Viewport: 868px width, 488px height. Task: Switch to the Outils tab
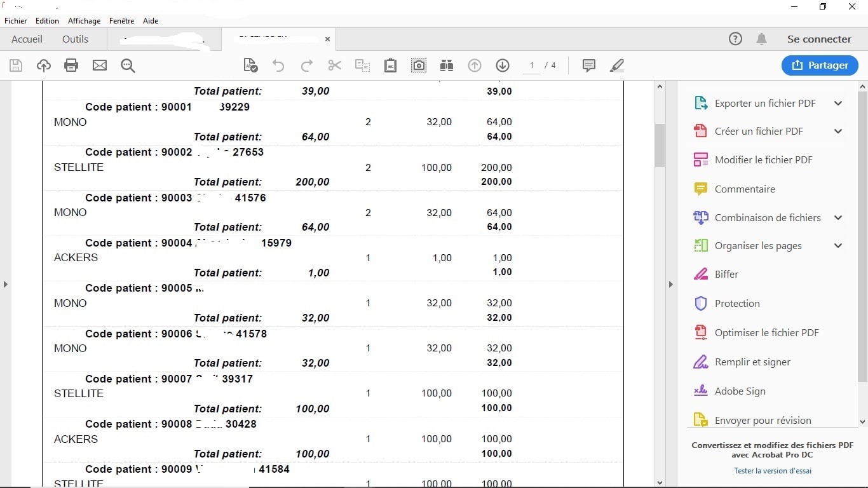coord(75,39)
